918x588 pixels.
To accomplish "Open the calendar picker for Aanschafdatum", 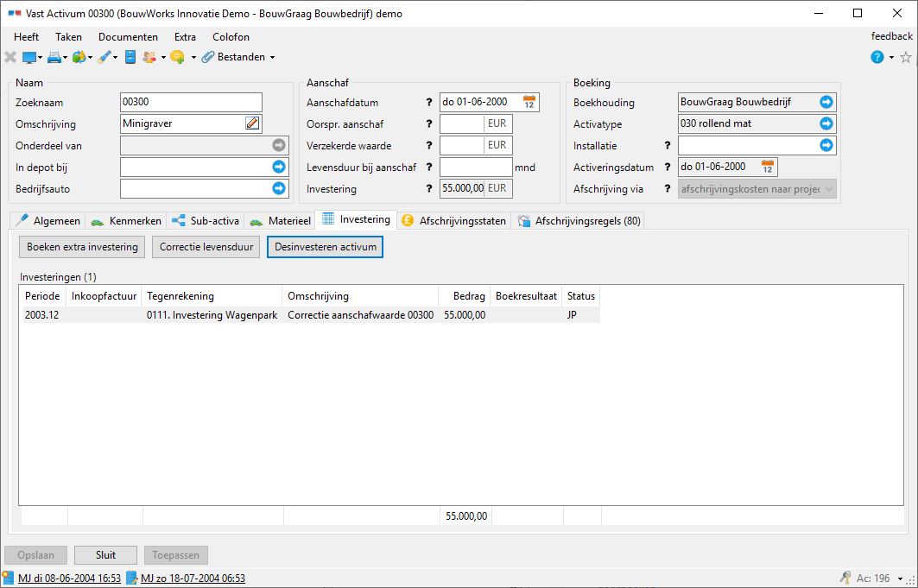I will pos(529,102).
